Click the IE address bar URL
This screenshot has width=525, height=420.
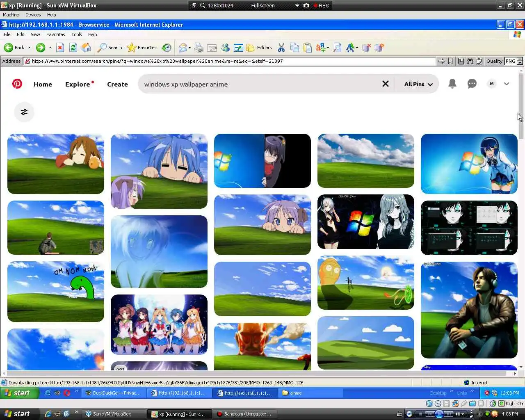point(230,61)
